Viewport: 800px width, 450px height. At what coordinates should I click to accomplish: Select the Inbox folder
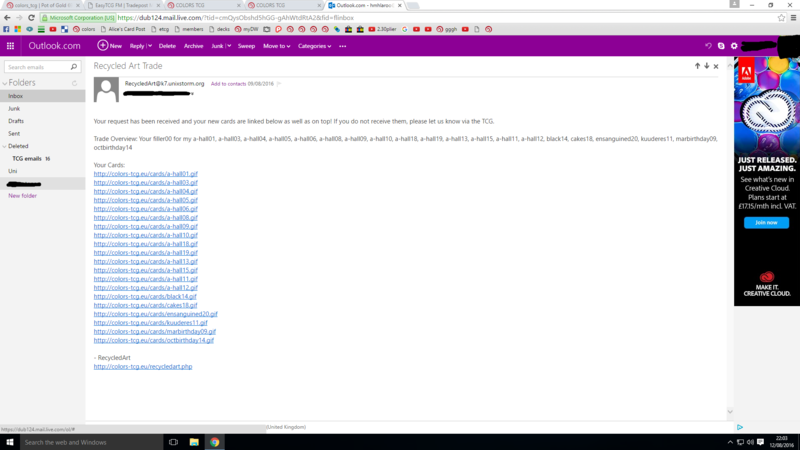click(x=16, y=96)
